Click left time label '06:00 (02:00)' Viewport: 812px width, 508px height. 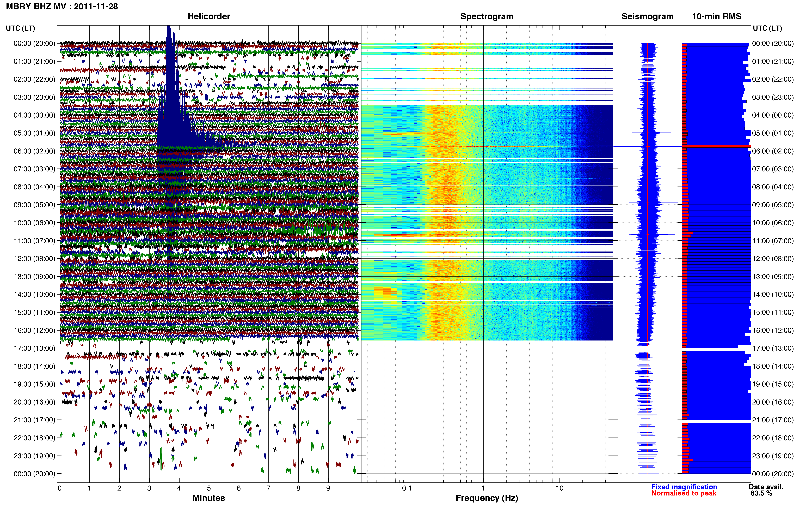point(34,151)
